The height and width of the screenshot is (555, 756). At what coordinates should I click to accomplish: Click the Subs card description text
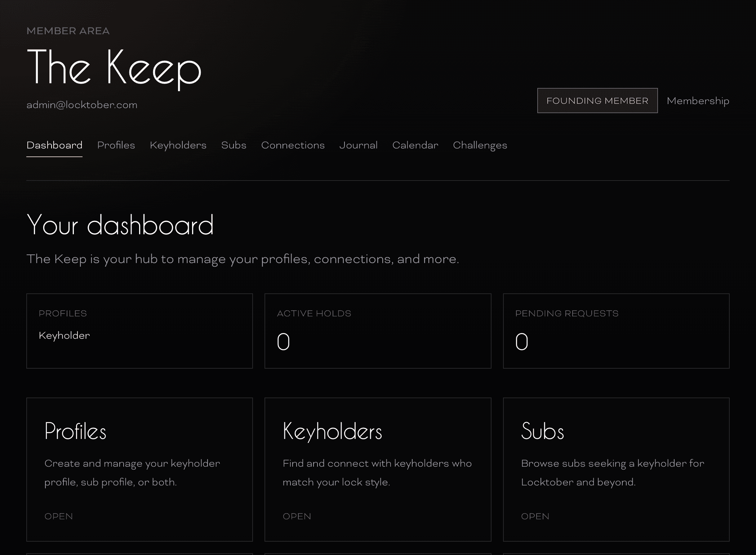tap(613, 473)
